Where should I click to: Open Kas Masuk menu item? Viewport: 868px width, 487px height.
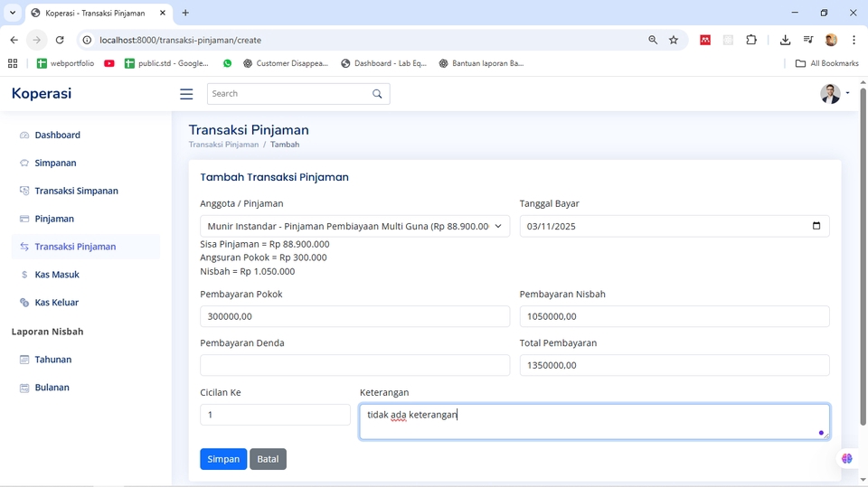click(x=86, y=275)
